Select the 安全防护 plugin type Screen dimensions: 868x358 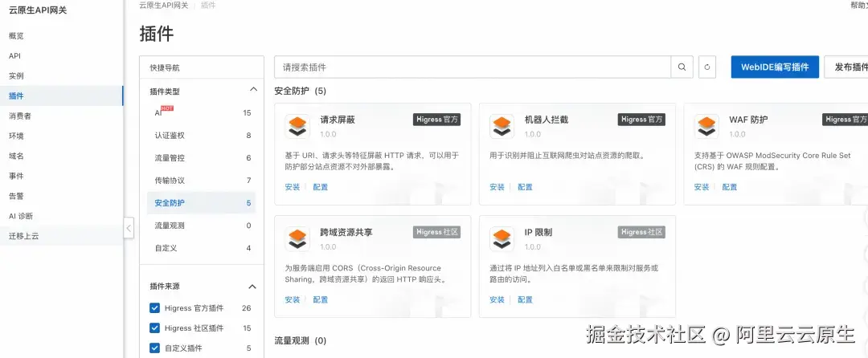[x=202, y=203]
